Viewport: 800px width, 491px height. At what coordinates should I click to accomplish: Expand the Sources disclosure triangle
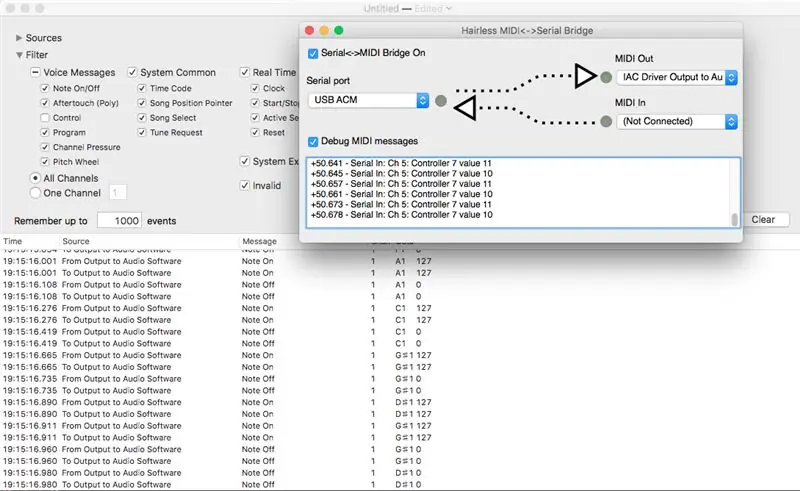[19, 38]
